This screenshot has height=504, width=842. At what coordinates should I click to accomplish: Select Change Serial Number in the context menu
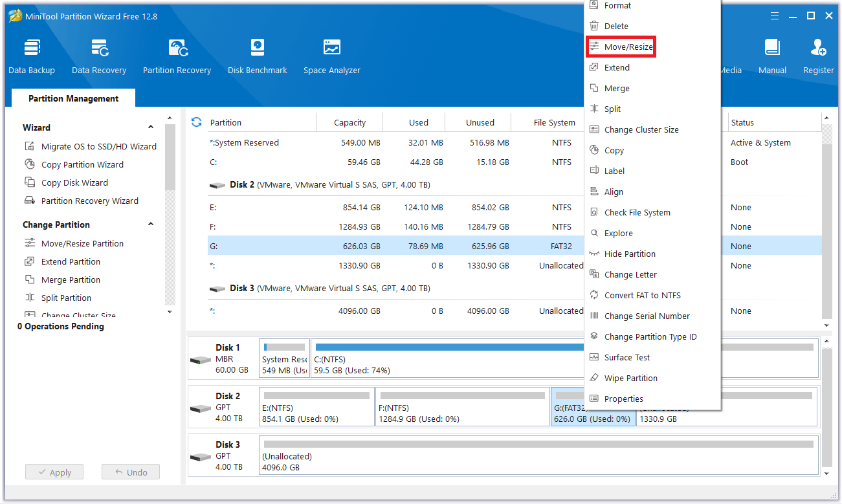652,316
